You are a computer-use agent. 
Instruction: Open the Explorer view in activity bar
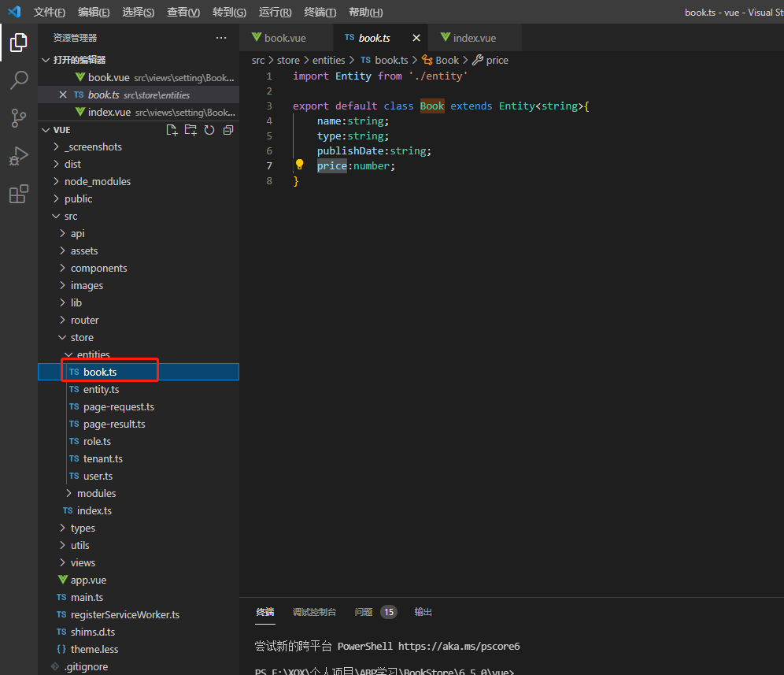[x=19, y=43]
